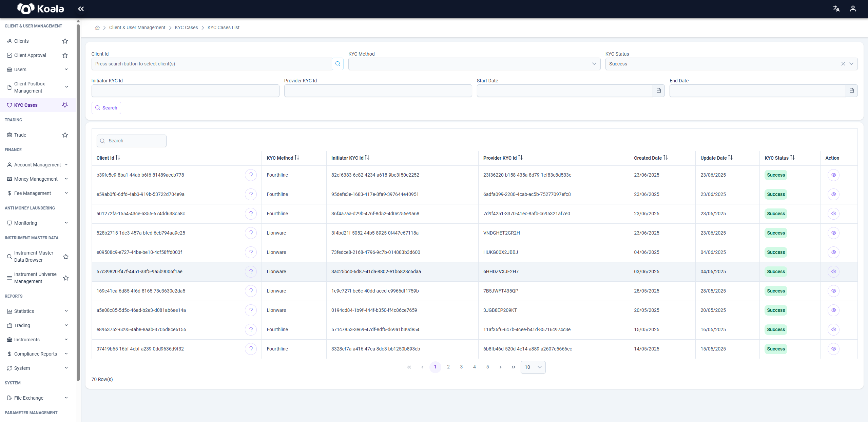Clear the Success KYC Status selection
Viewport: 868px width, 422px height.
843,64
